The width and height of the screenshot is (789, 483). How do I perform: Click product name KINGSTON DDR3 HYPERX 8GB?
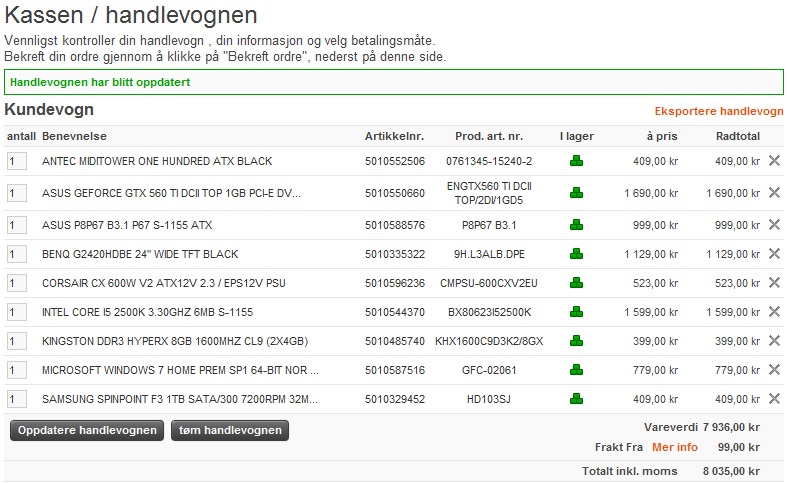click(175, 341)
